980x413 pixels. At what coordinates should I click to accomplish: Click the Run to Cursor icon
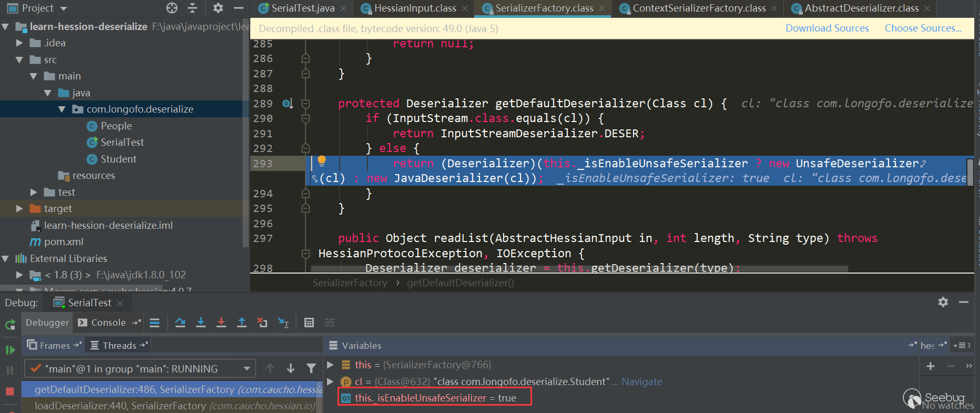click(283, 323)
